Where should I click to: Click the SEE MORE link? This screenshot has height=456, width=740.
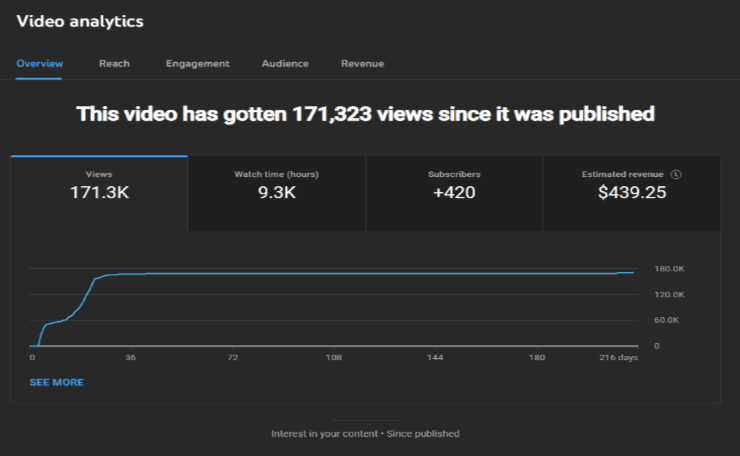(x=57, y=382)
